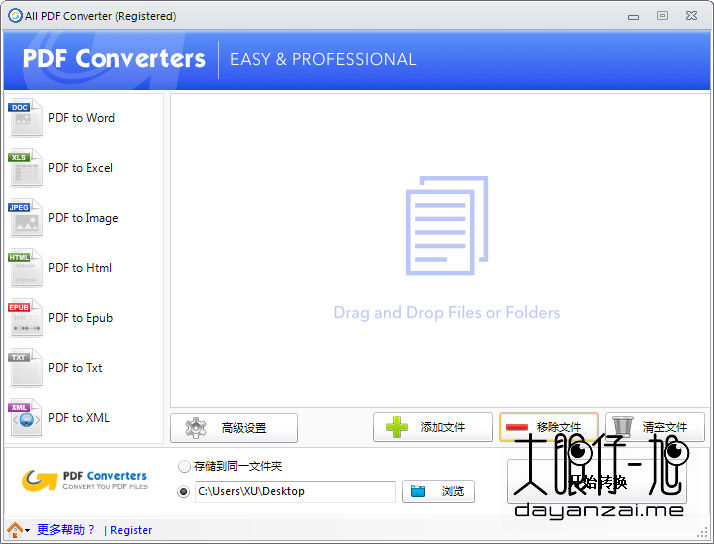Select the PDF to Word DOC icon
714x544 pixels.
click(x=26, y=117)
